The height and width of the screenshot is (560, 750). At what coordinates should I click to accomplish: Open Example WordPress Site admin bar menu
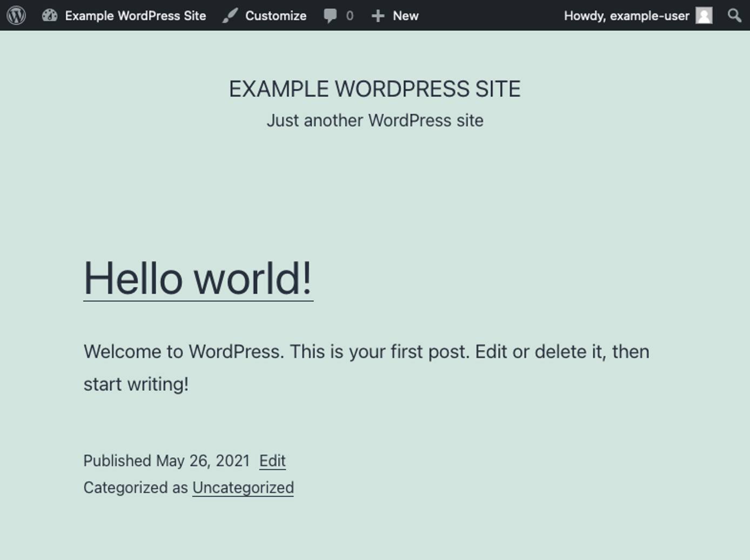pos(135,16)
